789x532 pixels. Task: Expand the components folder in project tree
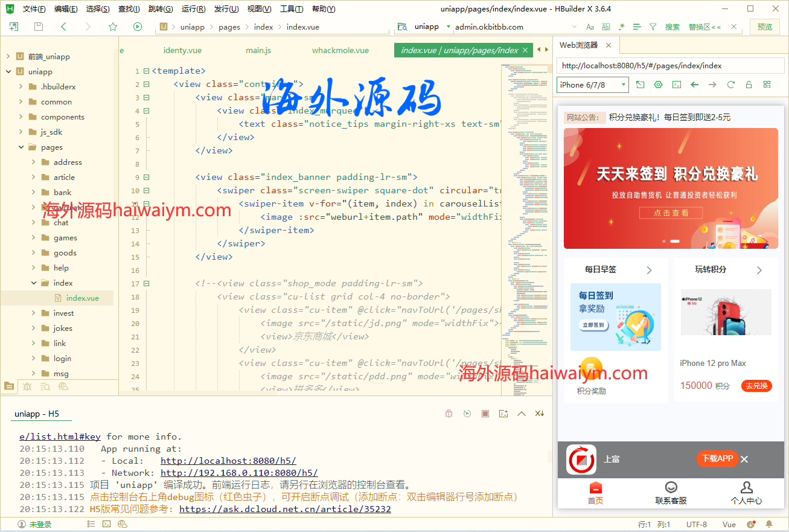tap(21, 117)
